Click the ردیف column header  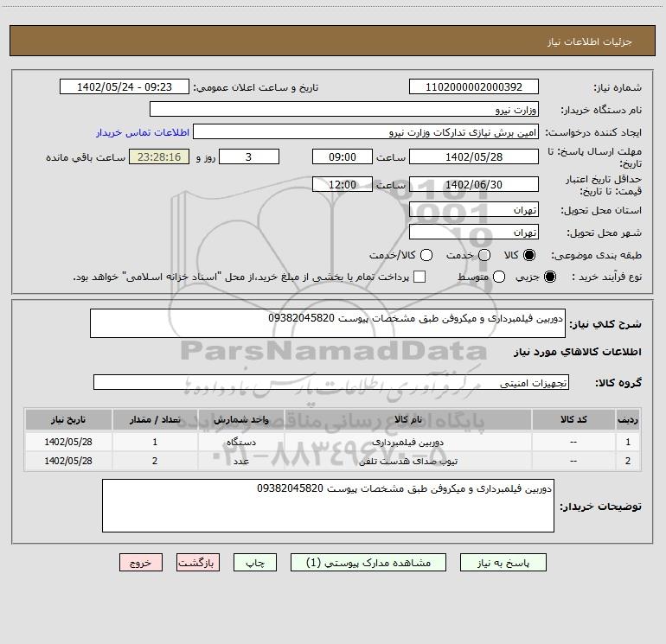tap(628, 419)
